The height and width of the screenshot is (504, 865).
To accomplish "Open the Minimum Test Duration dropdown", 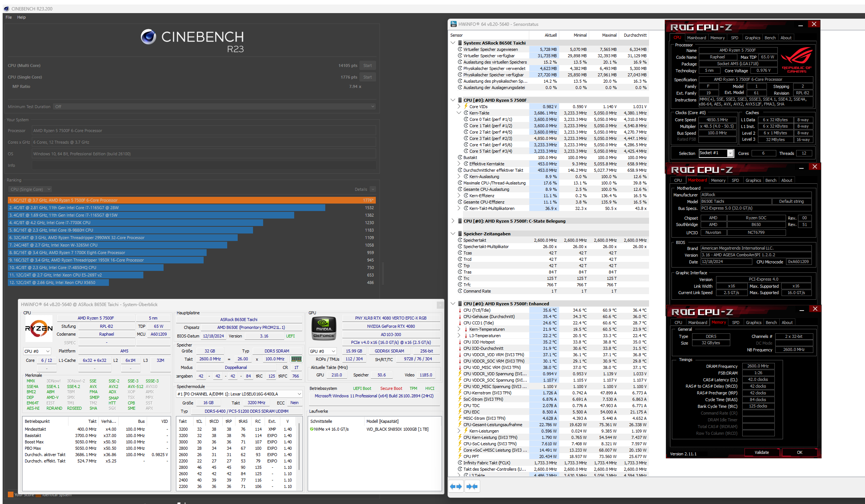I will tap(214, 107).
